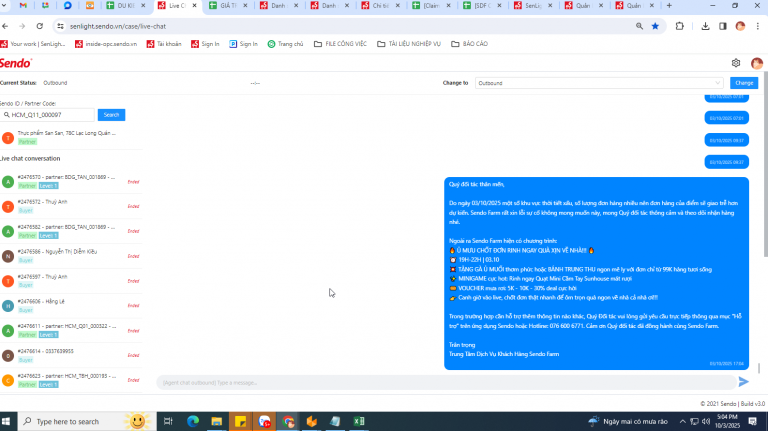Screen dimensions: 768x431
Task: Click the chat history vertical scrollbar
Action: click(759, 368)
